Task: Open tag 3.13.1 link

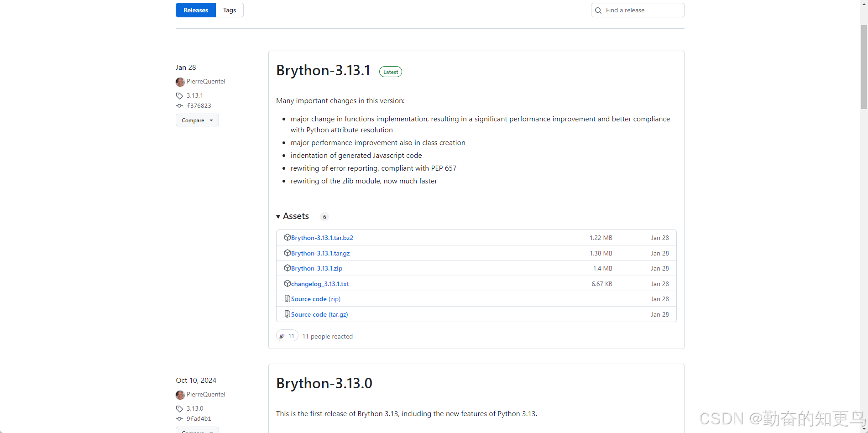Action: [x=195, y=95]
